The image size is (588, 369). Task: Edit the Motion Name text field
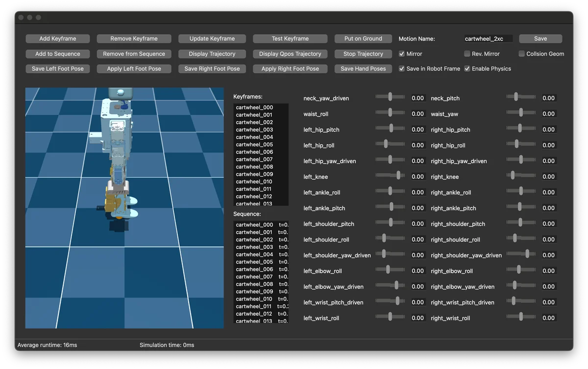(x=488, y=39)
